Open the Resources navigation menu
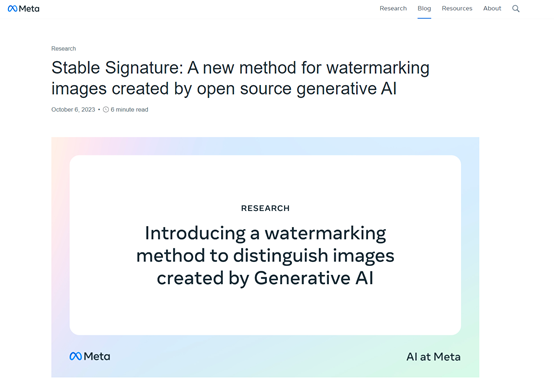The height and width of the screenshot is (380, 554). (x=457, y=8)
